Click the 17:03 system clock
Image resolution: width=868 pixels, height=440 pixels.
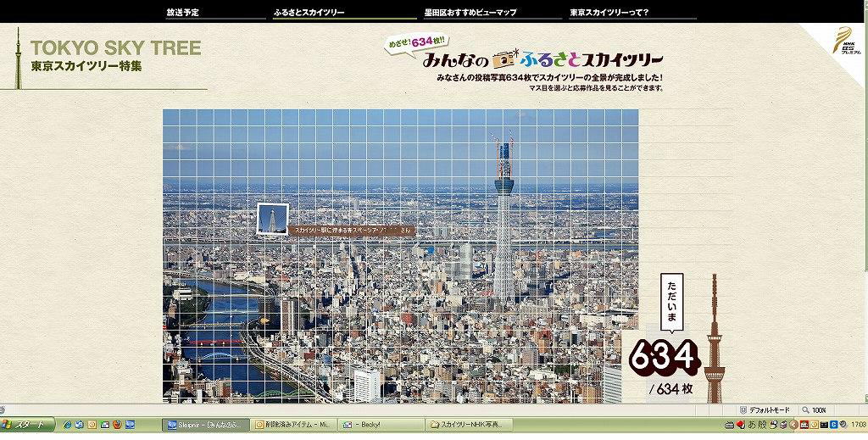click(860, 425)
